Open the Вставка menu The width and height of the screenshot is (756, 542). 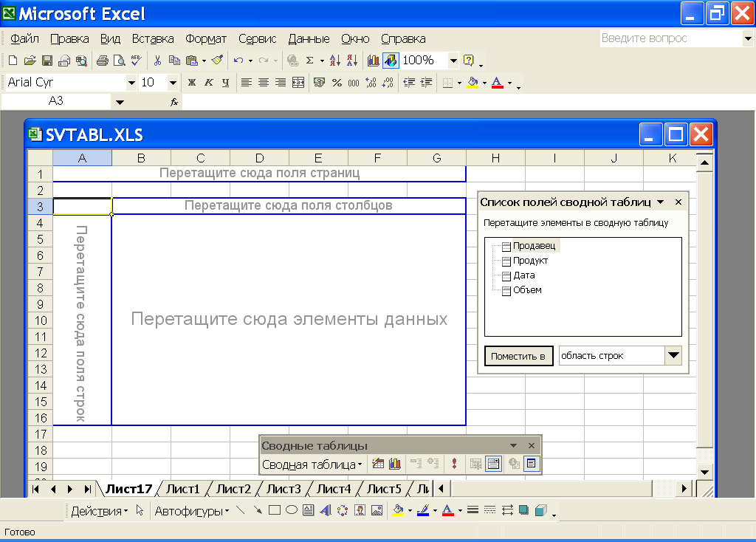point(153,38)
